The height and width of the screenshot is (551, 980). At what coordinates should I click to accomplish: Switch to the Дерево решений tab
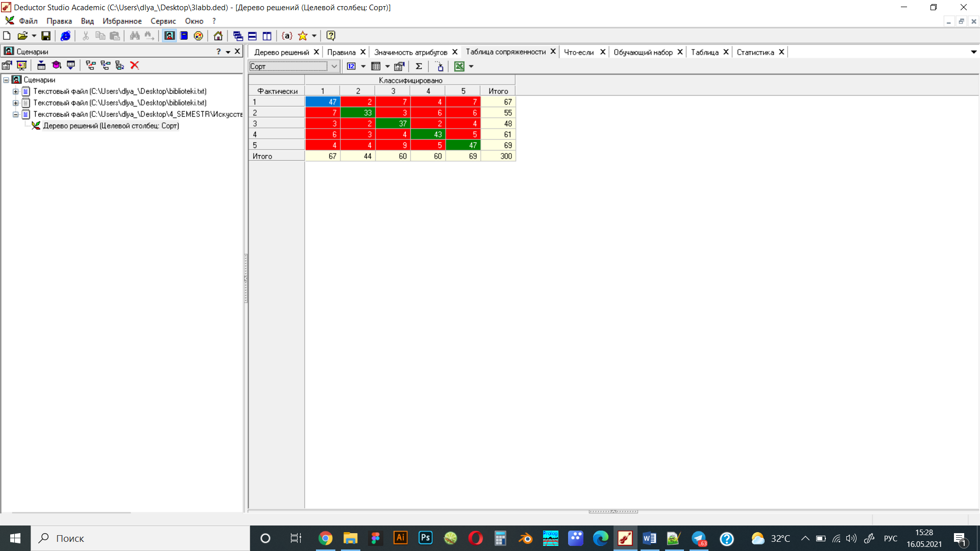click(281, 52)
